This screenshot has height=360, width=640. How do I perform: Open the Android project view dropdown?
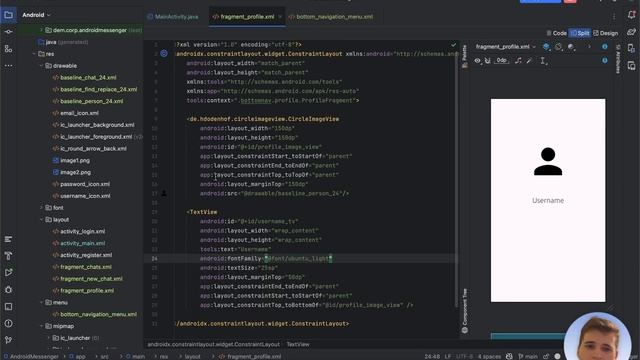click(36, 15)
